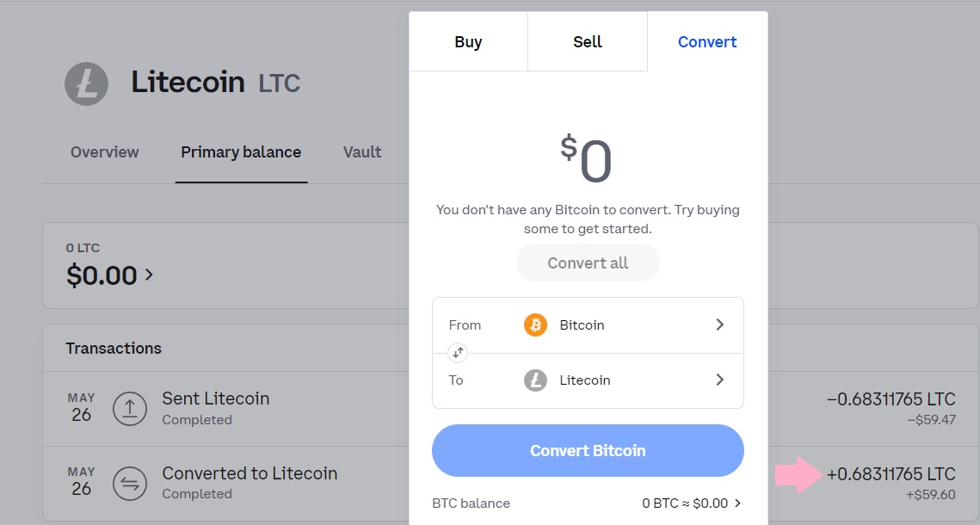Select the Primary balance tab
Screen dimensions: 980x525
(241, 151)
